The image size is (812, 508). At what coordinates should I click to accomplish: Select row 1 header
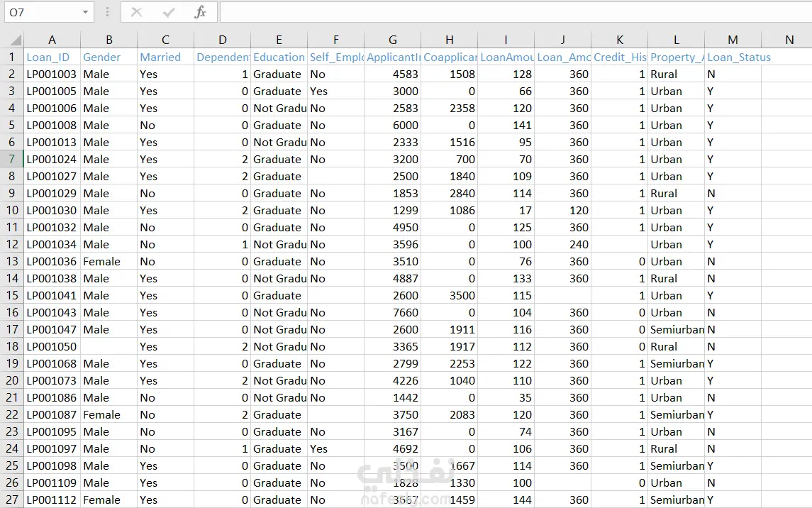click(11, 57)
